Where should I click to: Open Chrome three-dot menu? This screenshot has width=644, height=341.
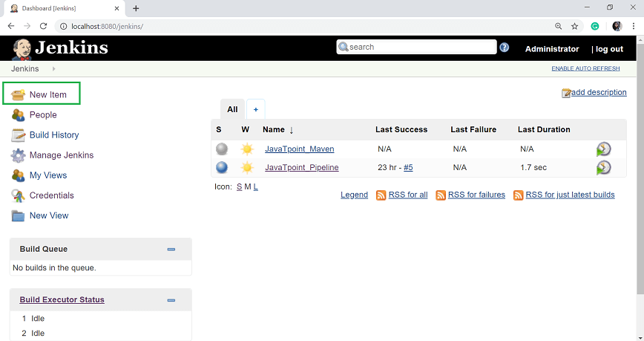pyautogui.click(x=634, y=26)
